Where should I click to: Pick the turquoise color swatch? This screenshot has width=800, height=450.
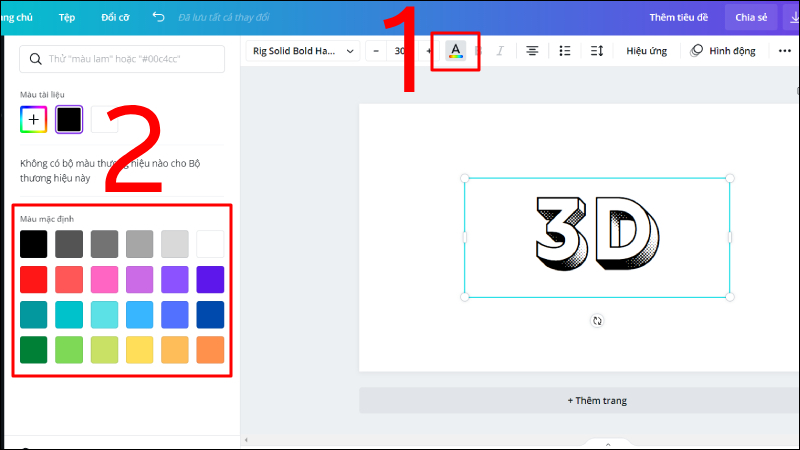click(x=69, y=315)
